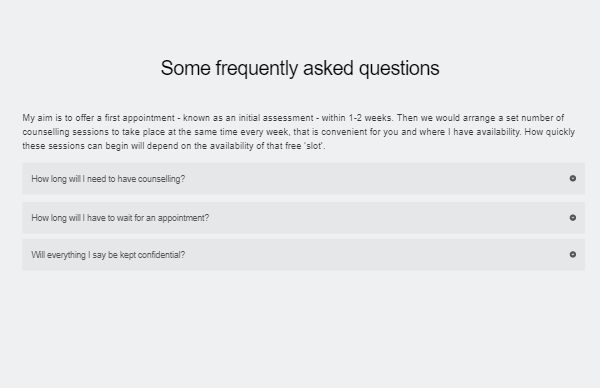This screenshot has width=600, height=388.
Task: Expand "Will everything I say be kept confidential?"
Action: point(303,255)
